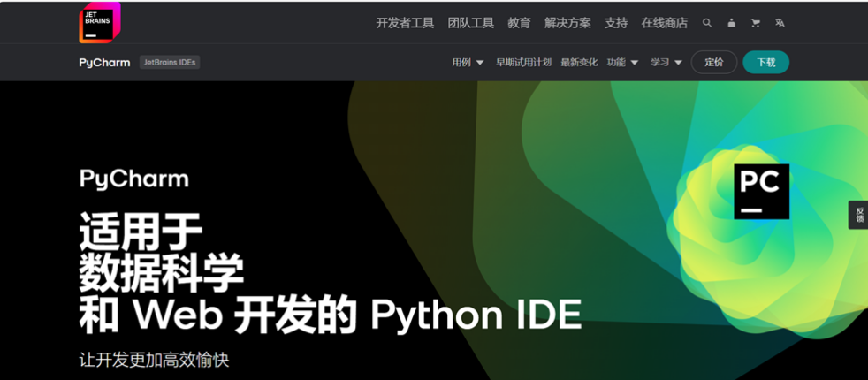
Task: Click the PC PyCharm logo in the hero
Action: (x=762, y=192)
